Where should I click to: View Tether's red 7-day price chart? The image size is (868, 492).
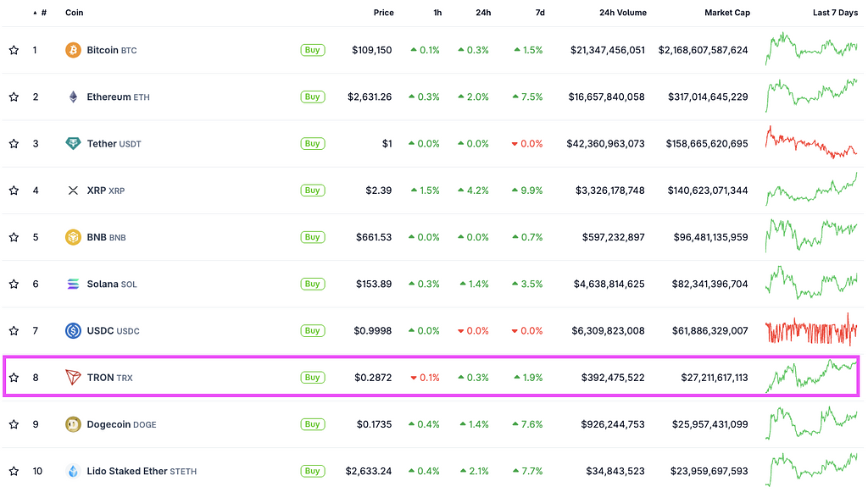point(811,143)
